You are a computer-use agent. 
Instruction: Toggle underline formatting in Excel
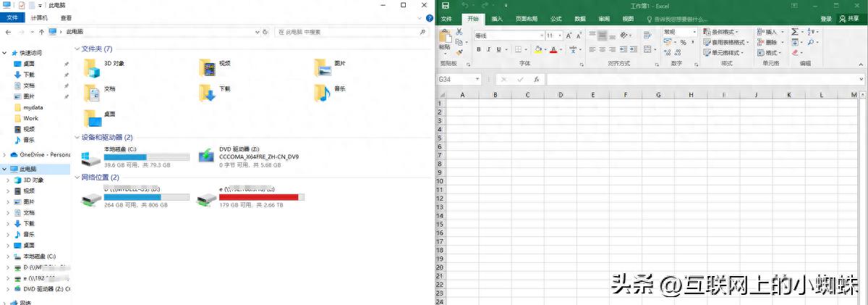click(x=498, y=50)
